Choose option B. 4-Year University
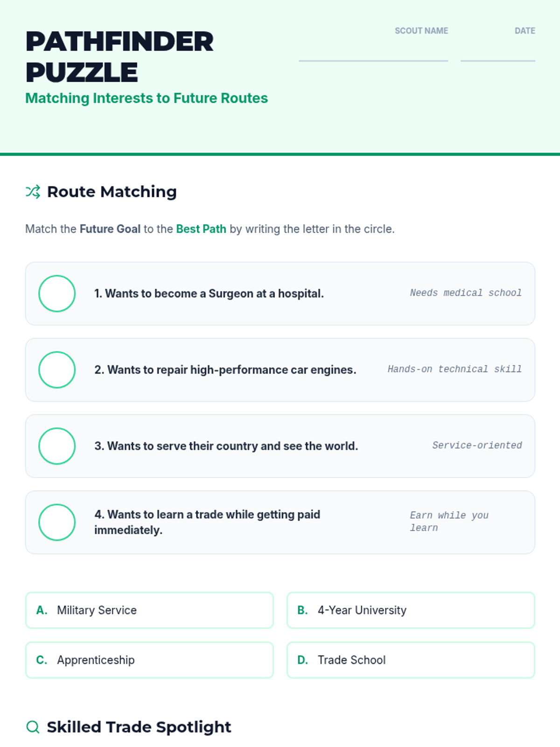The width and height of the screenshot is (560, 747). pyautogui.click(x=411, y=610)
